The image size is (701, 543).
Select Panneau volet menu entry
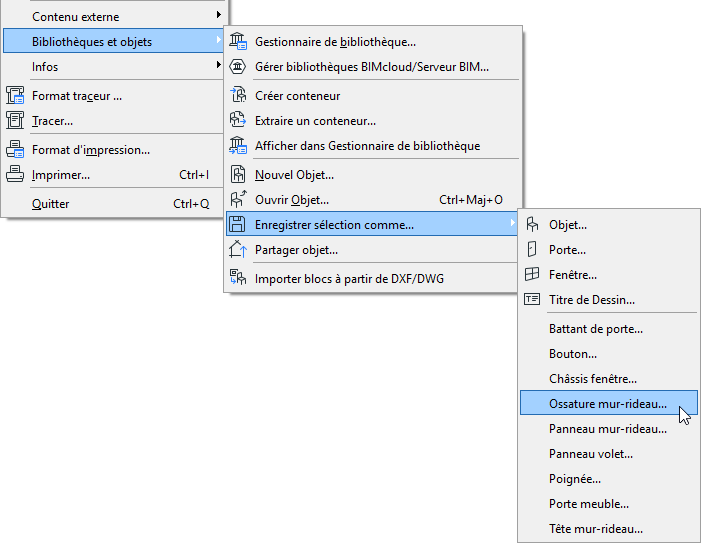[590, 454]
